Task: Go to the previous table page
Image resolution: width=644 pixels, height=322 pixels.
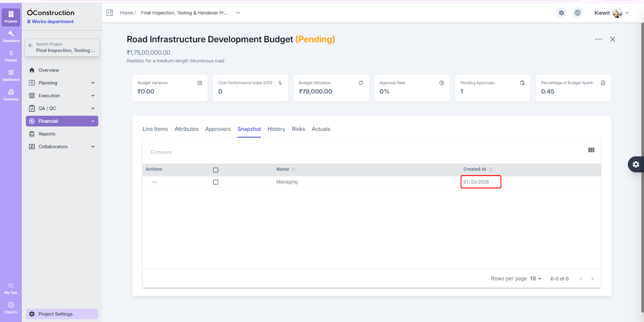Action: [581, 279]
